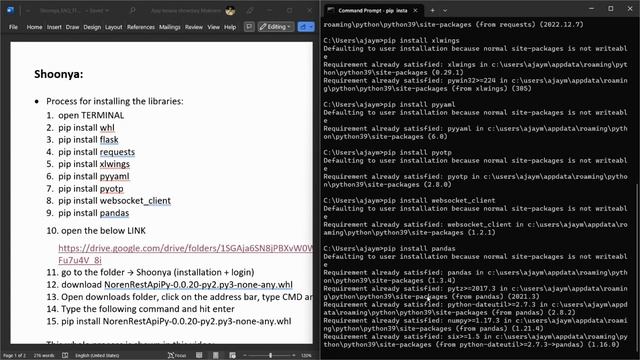640x360 pixels.
Task: Switch to Print Layout view icon
Action: click(216, 356)
